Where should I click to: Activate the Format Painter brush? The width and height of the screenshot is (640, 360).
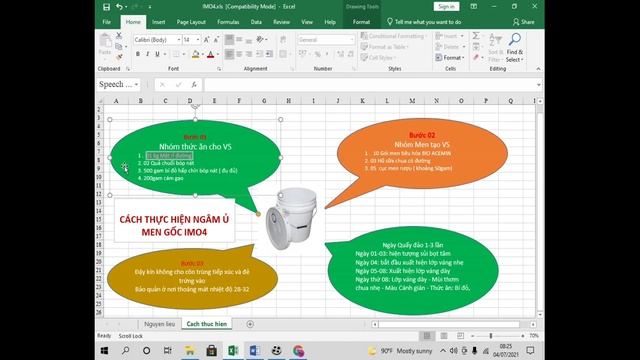coord(119,57)
